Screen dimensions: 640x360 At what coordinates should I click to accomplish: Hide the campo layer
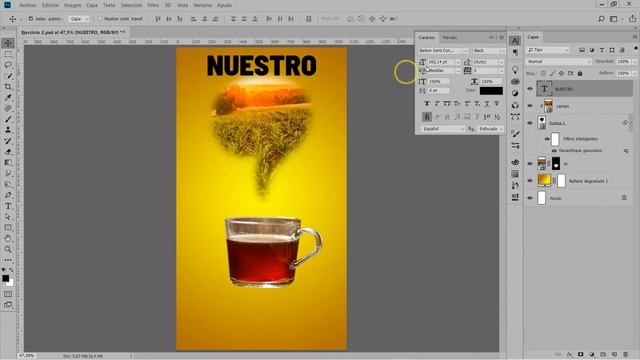(530, 106)
